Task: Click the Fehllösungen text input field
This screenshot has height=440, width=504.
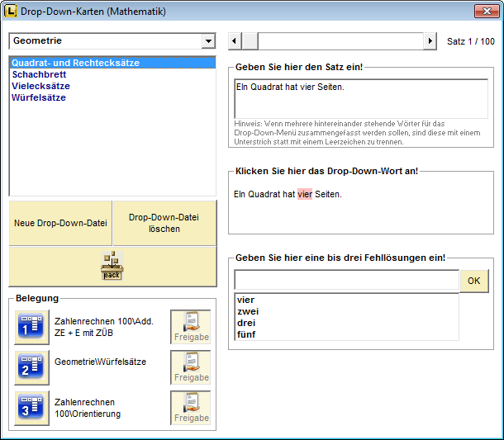Action: pyautogui.click(x=346, y=281)
